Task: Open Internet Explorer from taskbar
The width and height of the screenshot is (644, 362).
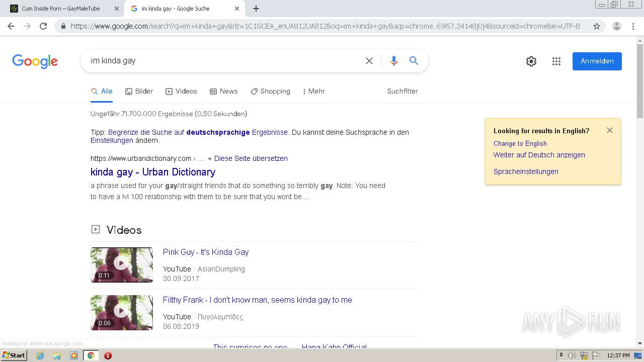Action: [40, 355]
